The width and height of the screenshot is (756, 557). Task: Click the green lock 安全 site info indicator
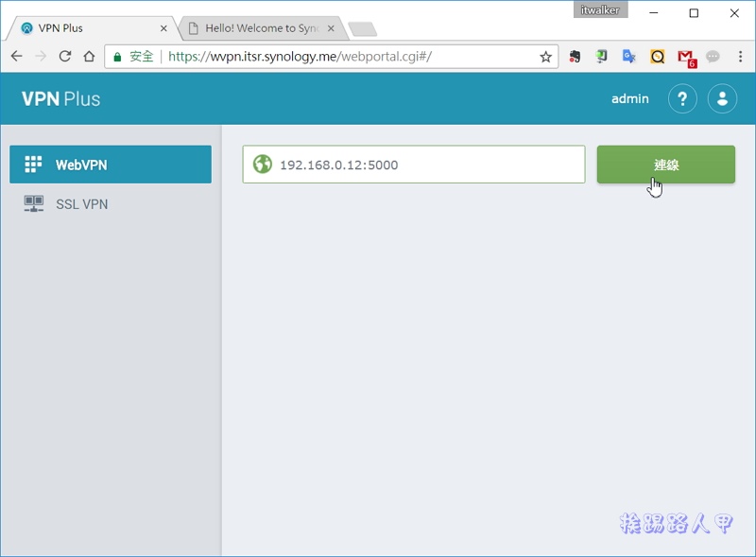pyautogui.click(x=133, y=57)
